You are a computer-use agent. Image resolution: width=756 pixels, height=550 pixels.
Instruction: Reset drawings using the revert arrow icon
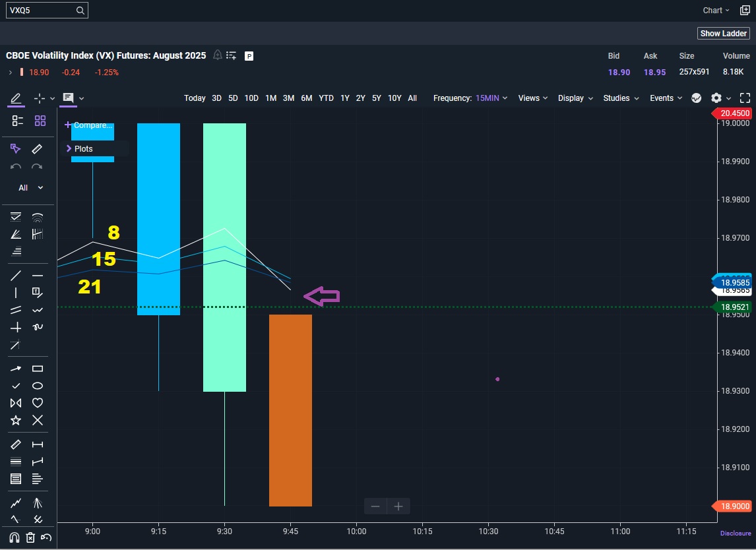(x=46, y=537)
